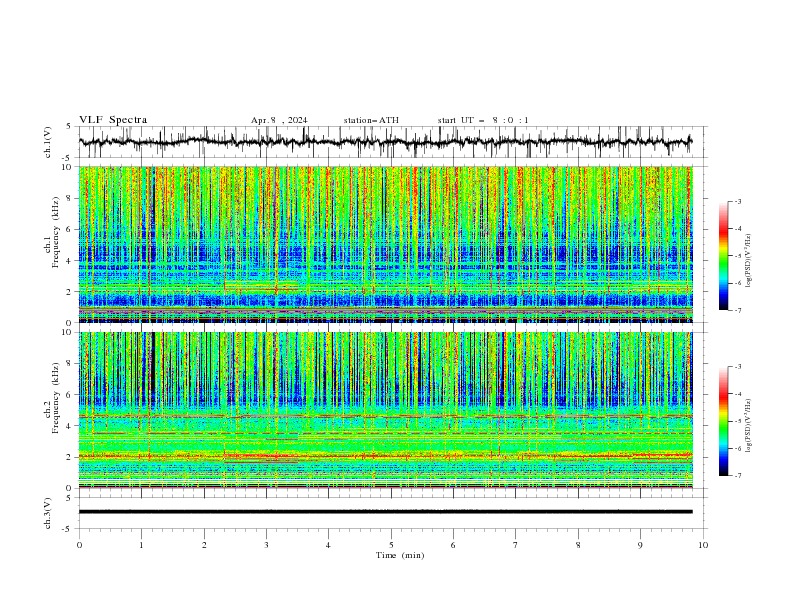792x612 pixels.
Task: Click the time-axis tick label "2"
Action: click(204, 545)
